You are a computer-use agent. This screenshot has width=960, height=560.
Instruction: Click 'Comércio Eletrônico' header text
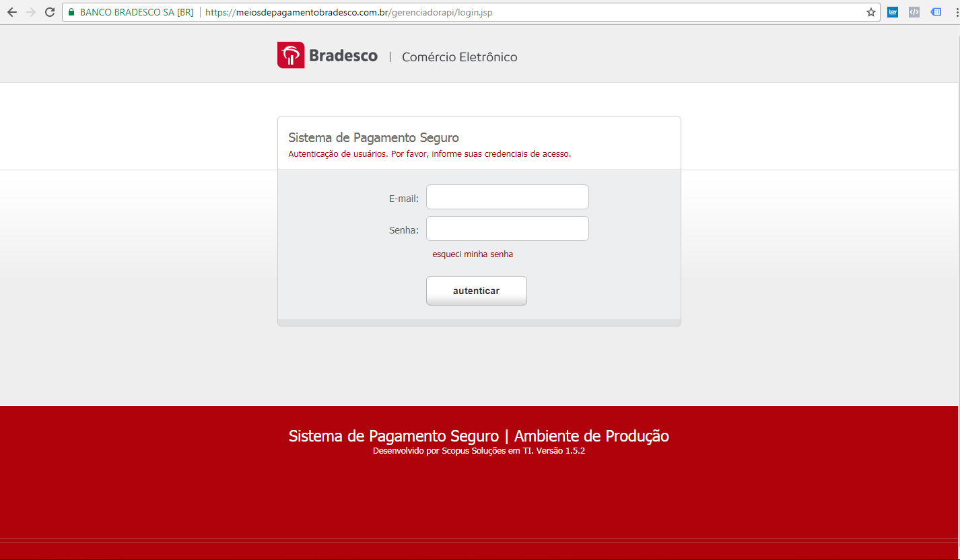460,57
